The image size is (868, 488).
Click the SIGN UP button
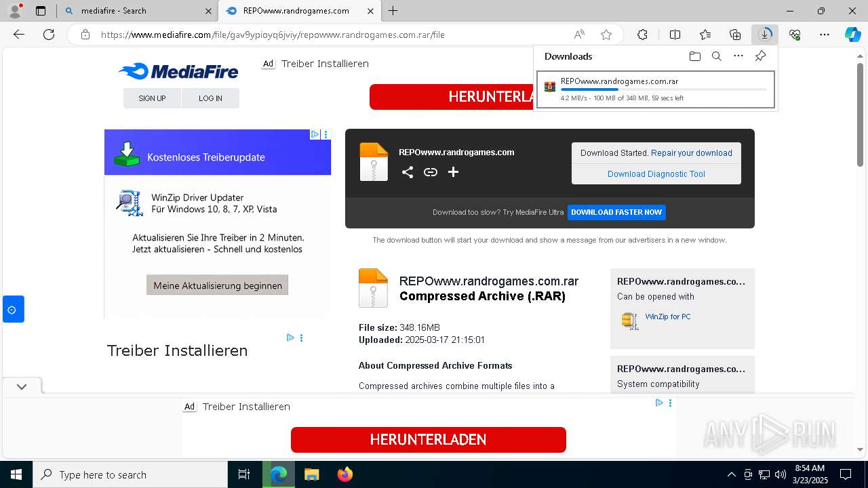152,98
